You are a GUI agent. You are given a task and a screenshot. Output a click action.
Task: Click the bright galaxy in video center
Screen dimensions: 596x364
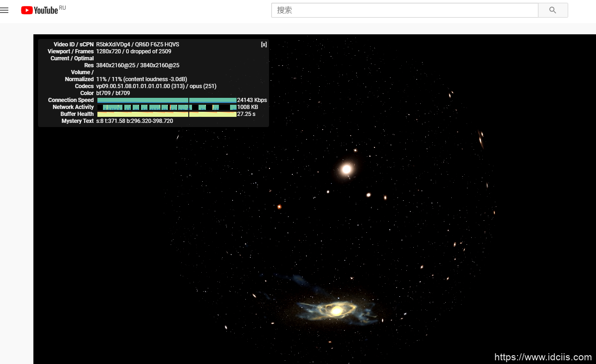[346, 169]
